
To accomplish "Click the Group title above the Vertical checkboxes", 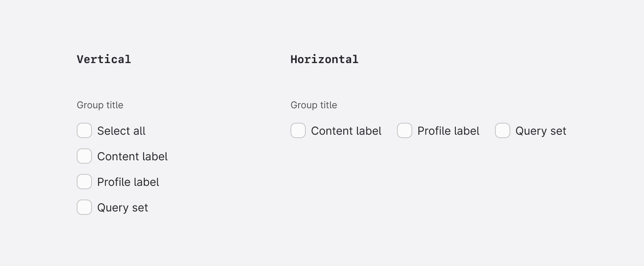I will tap(100, 105).
